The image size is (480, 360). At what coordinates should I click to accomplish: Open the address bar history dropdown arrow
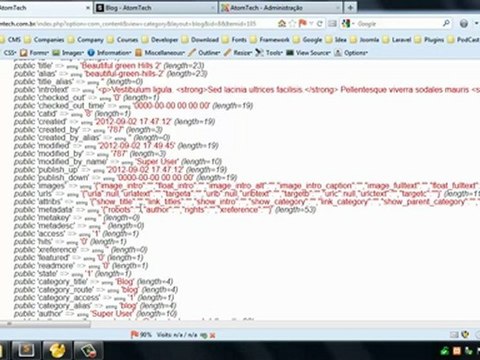(x=311, y=24)
